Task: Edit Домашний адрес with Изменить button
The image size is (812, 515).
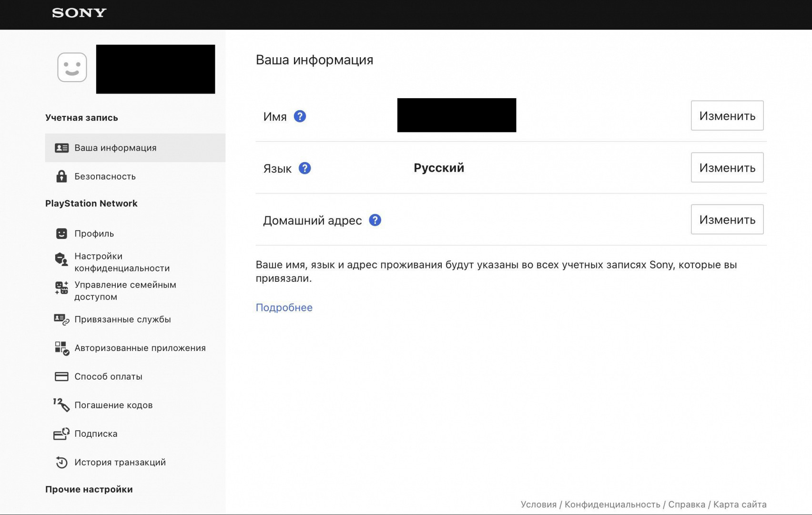Action: coord(727,220)
